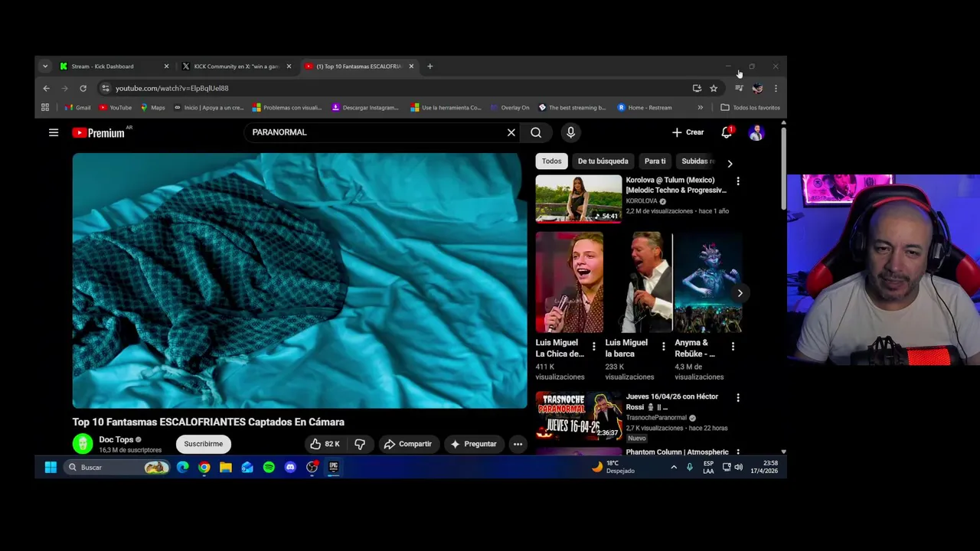
Task: Open options for Luis Miguel la barca
Action: coord(663,347)
